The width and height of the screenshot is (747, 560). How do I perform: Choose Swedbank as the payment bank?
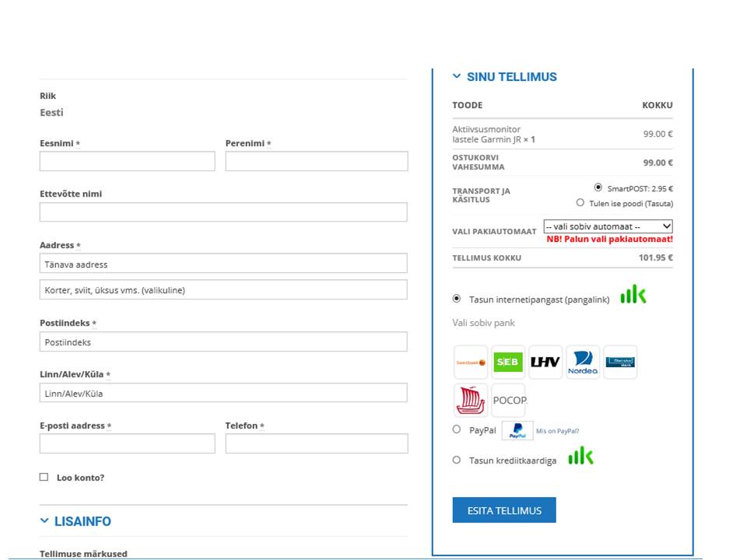coord(470,362)
